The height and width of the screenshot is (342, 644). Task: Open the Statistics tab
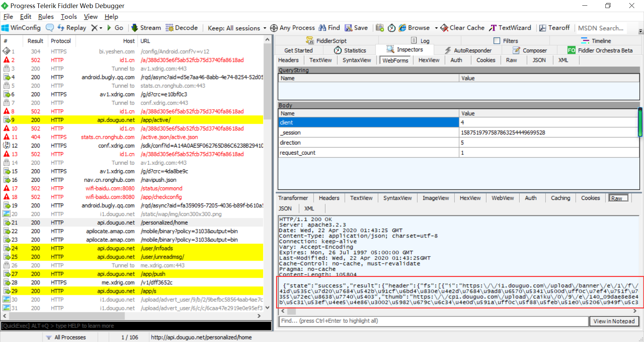[350, 50]
